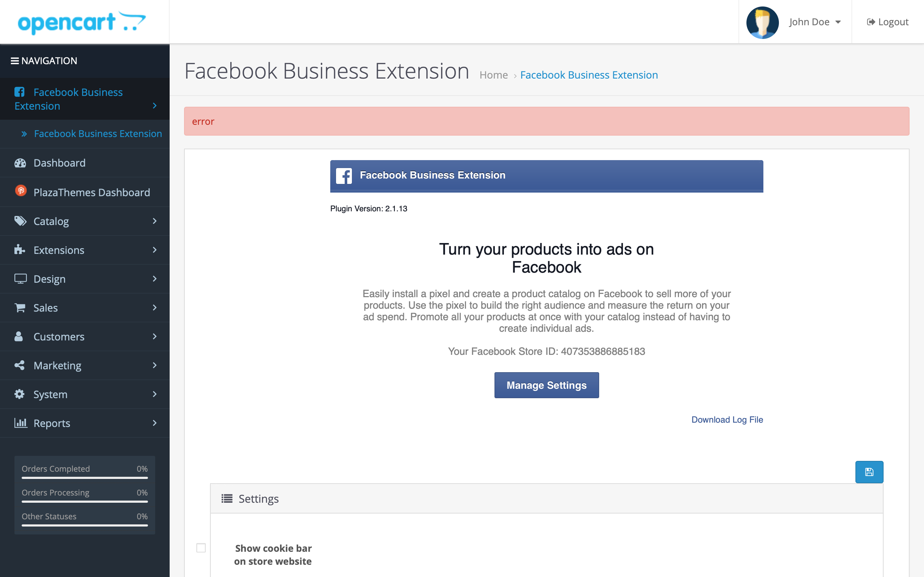Enable Show cookie bar on store website
924x577 pixels.
(201, 548)
